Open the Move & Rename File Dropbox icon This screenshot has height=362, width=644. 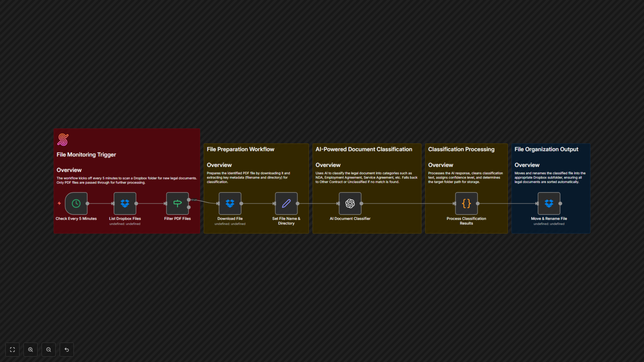point(549,203)
